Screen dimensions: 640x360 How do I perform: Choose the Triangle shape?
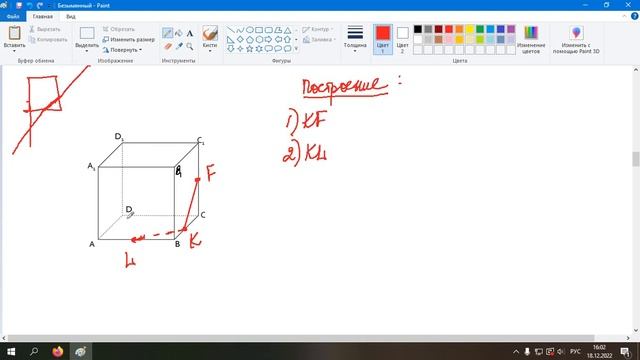(288, 30)
